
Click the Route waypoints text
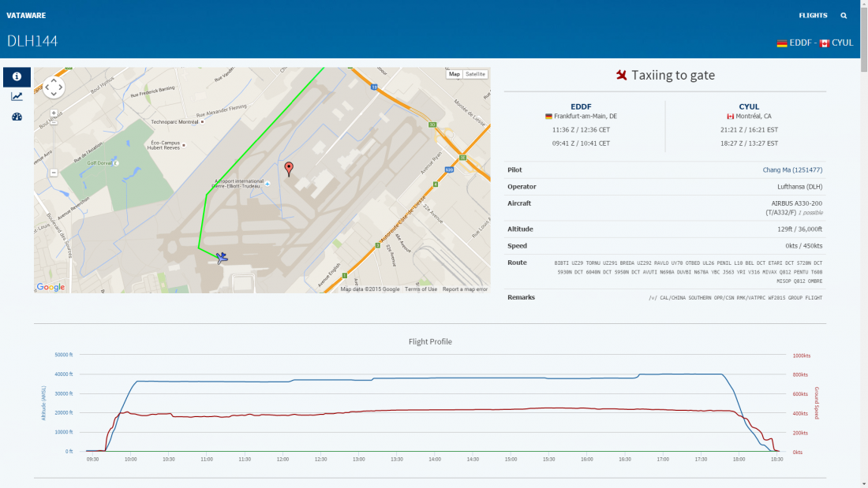688,272
